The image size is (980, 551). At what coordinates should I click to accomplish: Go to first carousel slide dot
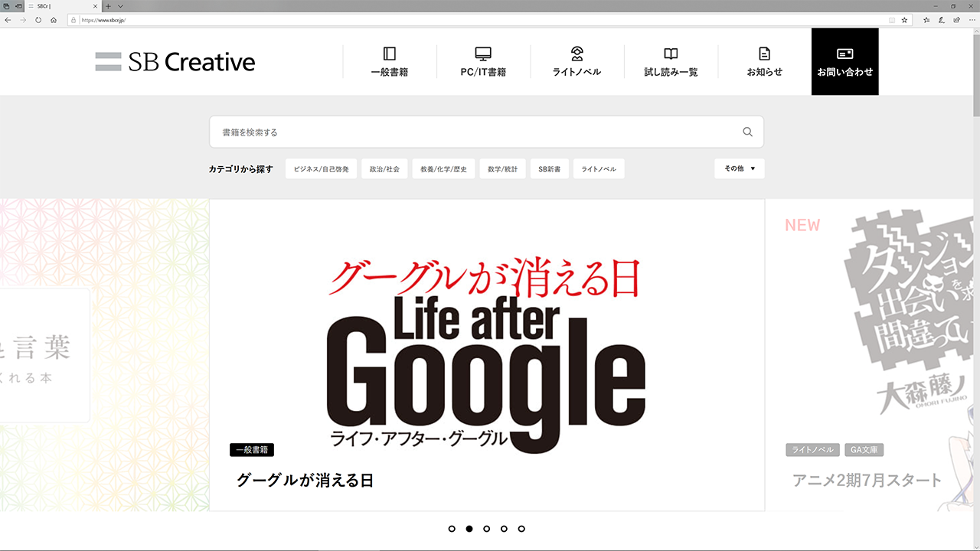point(452,529)
